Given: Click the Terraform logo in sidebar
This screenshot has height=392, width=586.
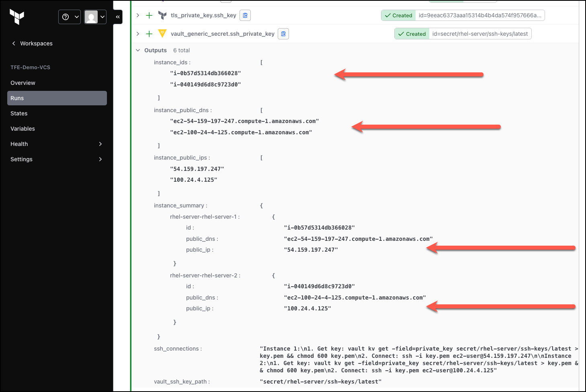Looking at the screenshot, I should tap(17, 17).
